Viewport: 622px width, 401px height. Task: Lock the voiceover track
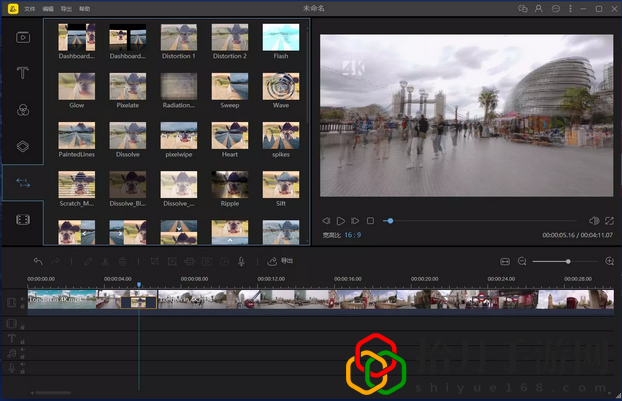coord(23,372)
